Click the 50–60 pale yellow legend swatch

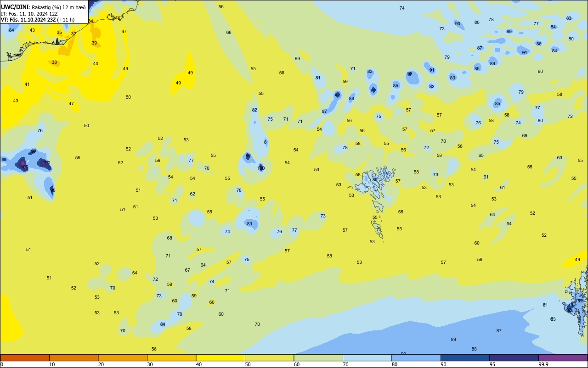(x=269, y=357)
